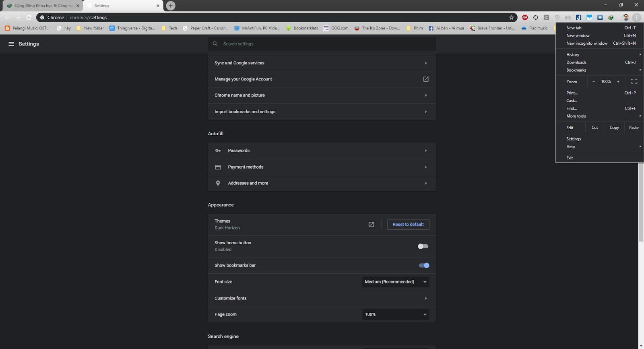Select Print... from the menu
Screen dimensions: 644x349
click(x=600, y=93)
